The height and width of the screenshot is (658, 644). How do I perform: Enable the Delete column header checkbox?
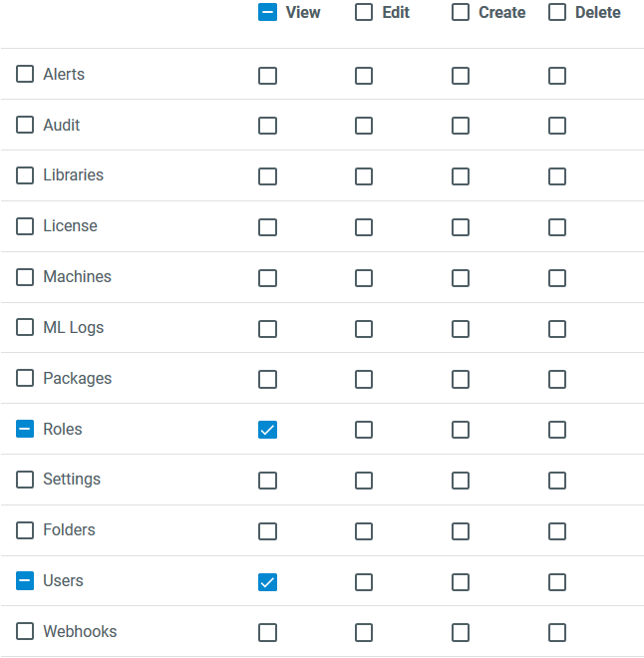pos(557,13)
